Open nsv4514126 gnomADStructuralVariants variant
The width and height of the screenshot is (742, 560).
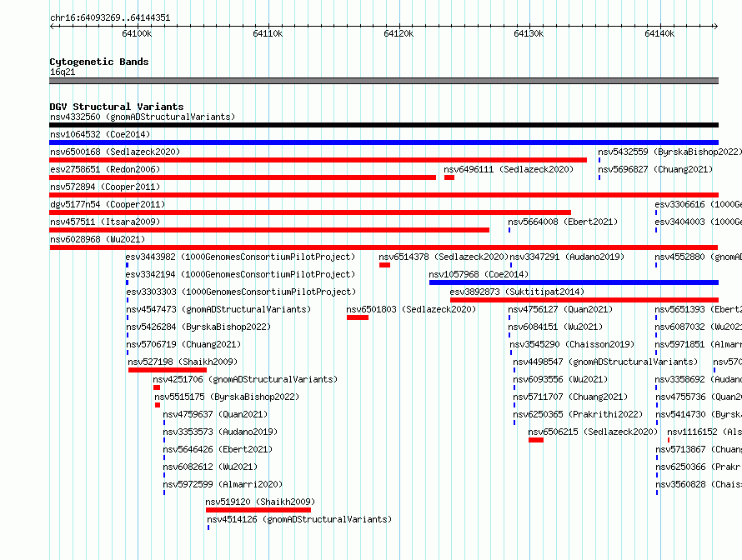(299, 519)
